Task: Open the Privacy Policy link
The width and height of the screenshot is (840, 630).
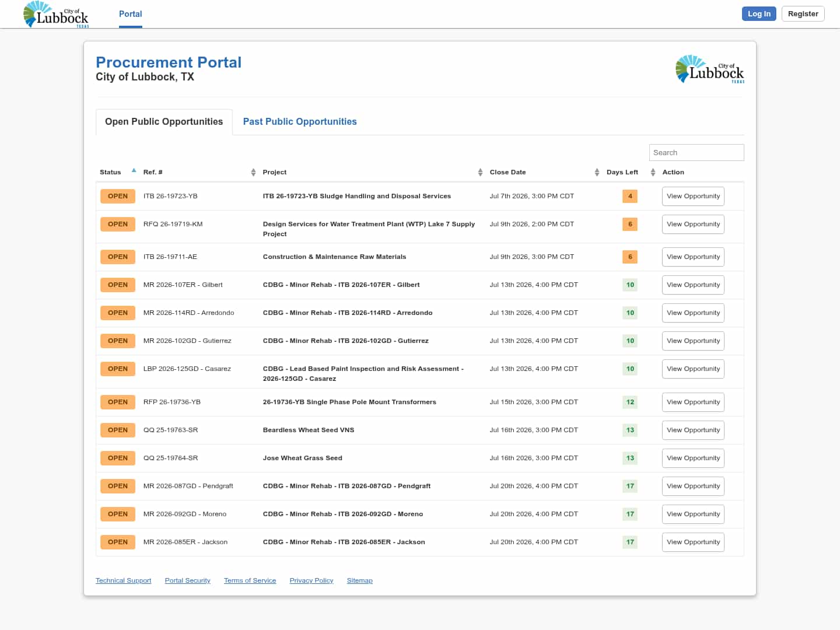Action: pyautogui.click(x=311, y=580)
